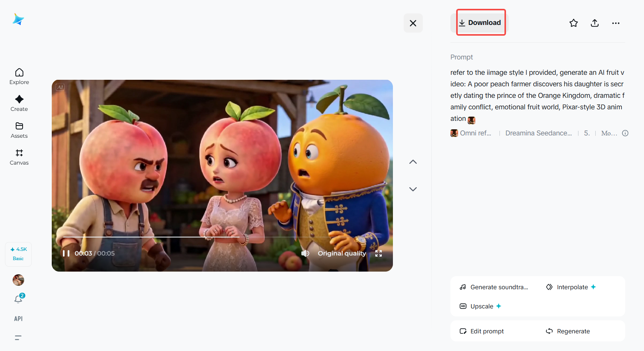Open the notifications bell
This screenshot has width=644, height=351.
[x=18, y=299]
